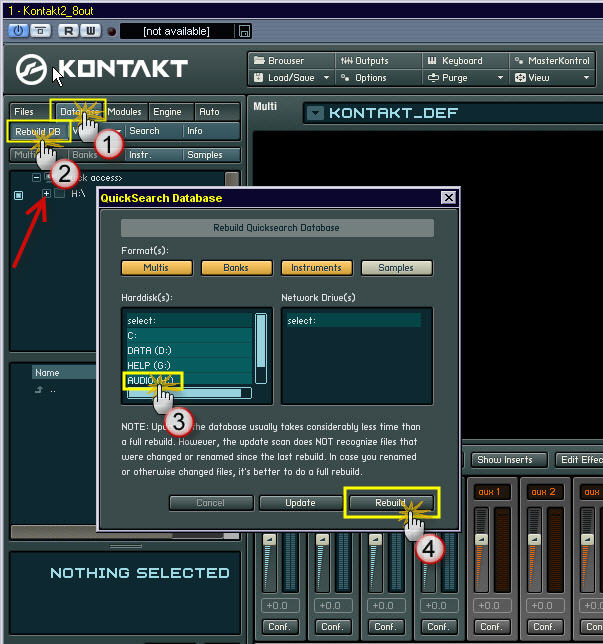Switch to the Modules tab
The width and height of the screenshot is (603, 644).
(126, 112)
